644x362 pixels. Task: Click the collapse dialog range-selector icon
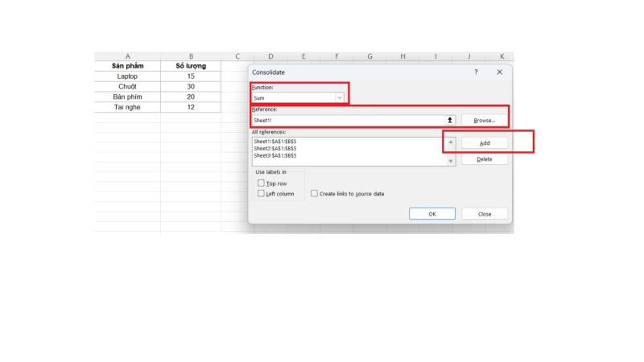point(450,120)
